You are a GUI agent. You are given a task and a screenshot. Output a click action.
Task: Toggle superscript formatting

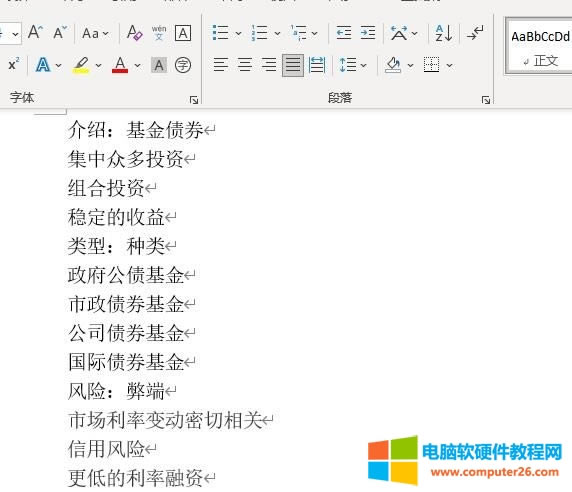pos(13,65)
